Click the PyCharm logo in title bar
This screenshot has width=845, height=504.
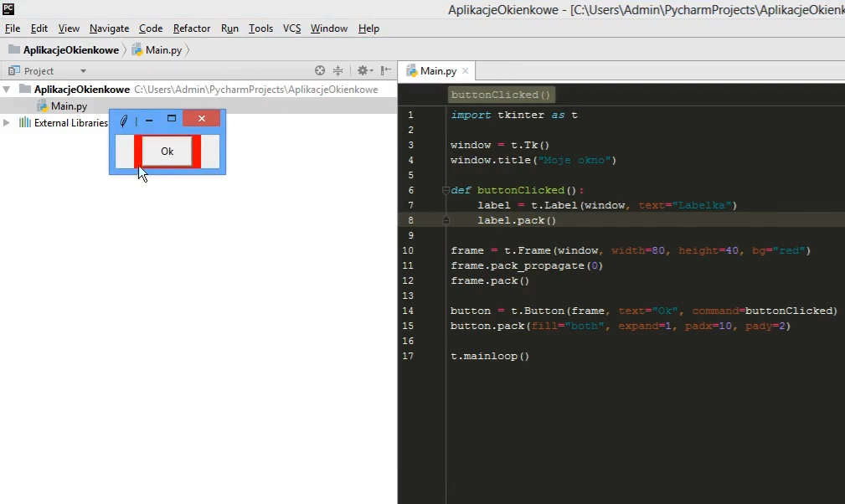click(x=8, y=9)
